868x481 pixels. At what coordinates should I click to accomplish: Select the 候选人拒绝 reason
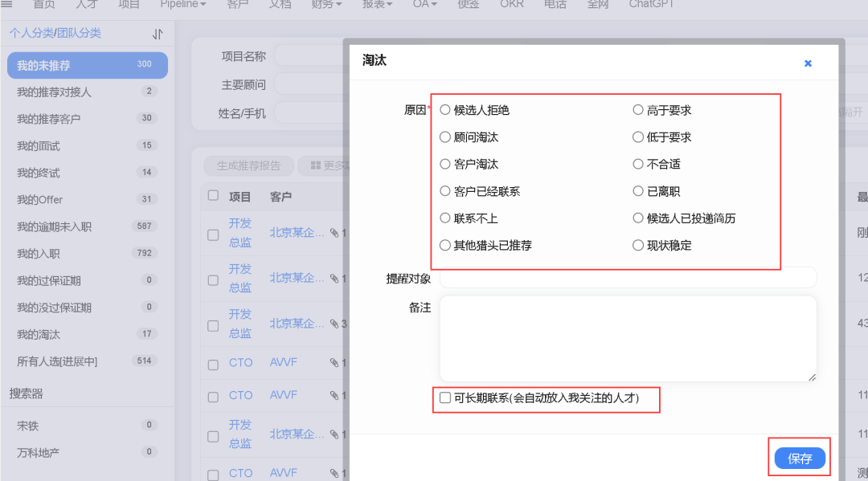445,110
